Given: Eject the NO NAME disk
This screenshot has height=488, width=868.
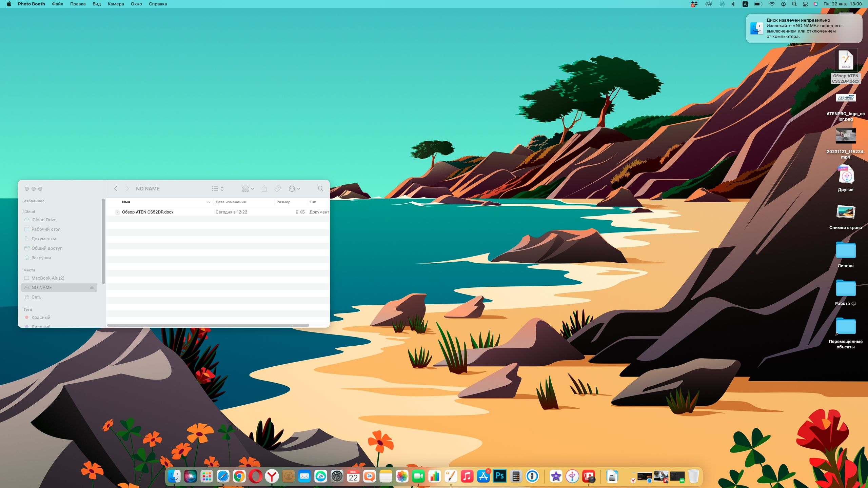Looking at the screenshot, I should [92, 288].
